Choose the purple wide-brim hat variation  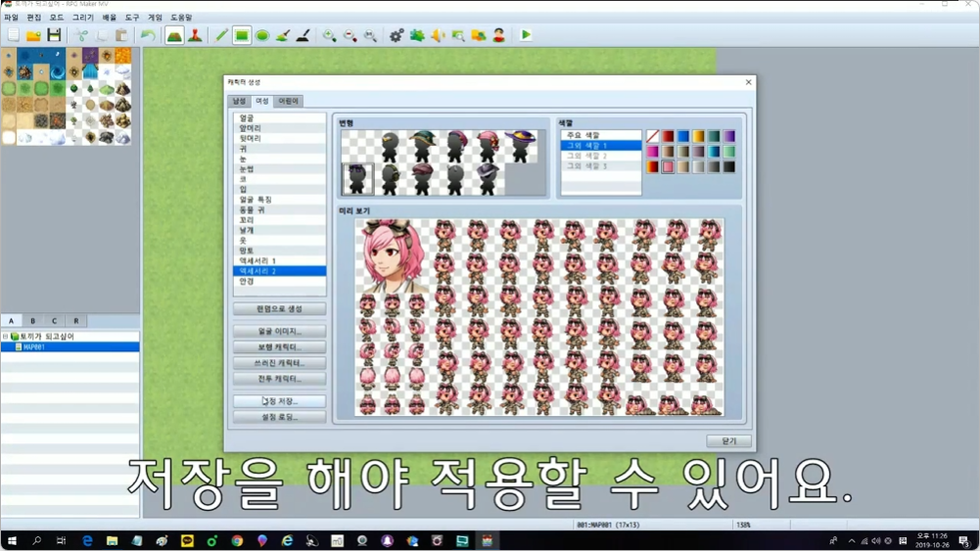(520, 146)
